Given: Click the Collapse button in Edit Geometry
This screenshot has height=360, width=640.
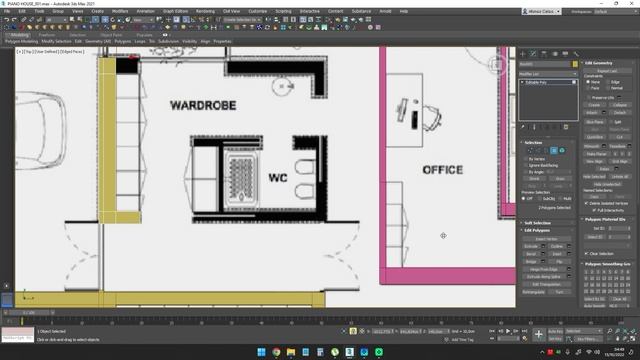Looking at the screenshot, I should pyautogui.click(x=620, y=105).
